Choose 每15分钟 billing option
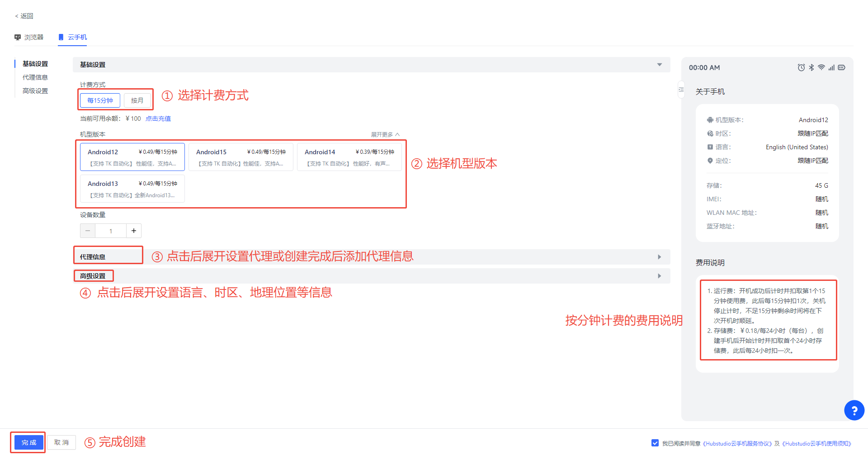The height and width of the screenshot is (460, 868). click(x=100, y=100)
